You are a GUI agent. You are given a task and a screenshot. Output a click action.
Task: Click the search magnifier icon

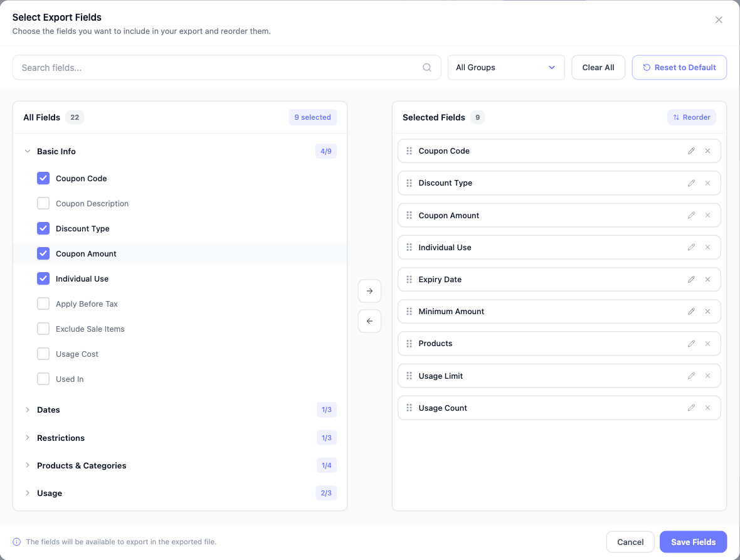(426, 68)
